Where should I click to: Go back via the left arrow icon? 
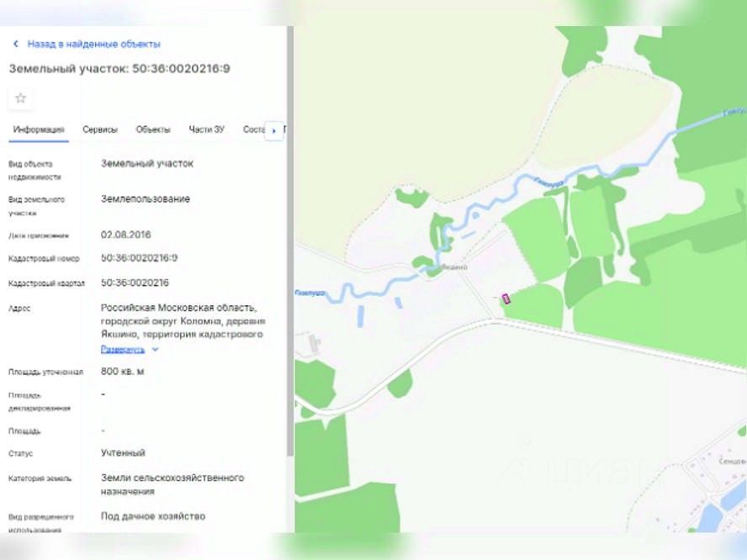tap(16, 44)
